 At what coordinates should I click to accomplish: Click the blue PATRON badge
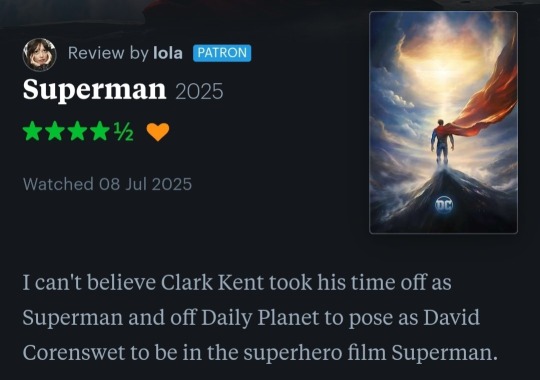coord(222,53)
